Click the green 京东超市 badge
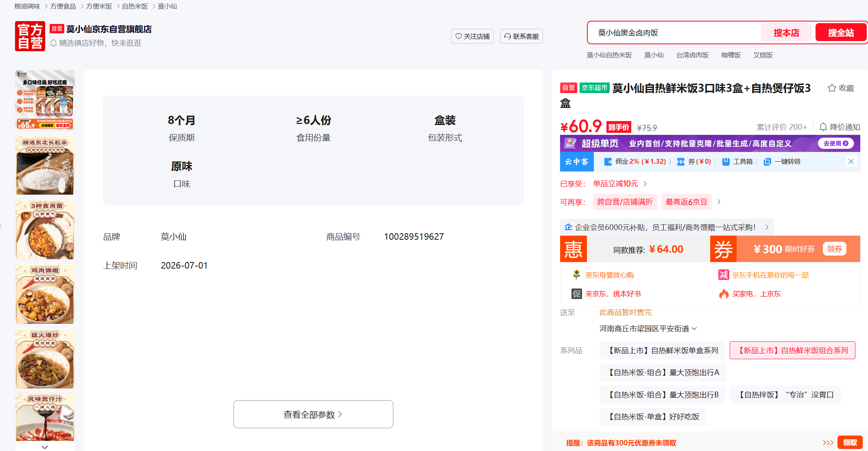The height and width of the screenshot is (451, 868). point(594,88)
